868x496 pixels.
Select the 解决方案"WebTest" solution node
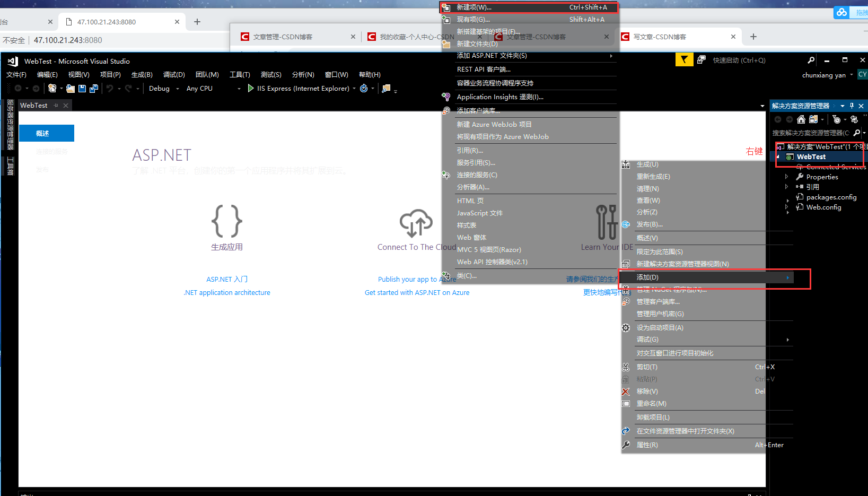821,146
